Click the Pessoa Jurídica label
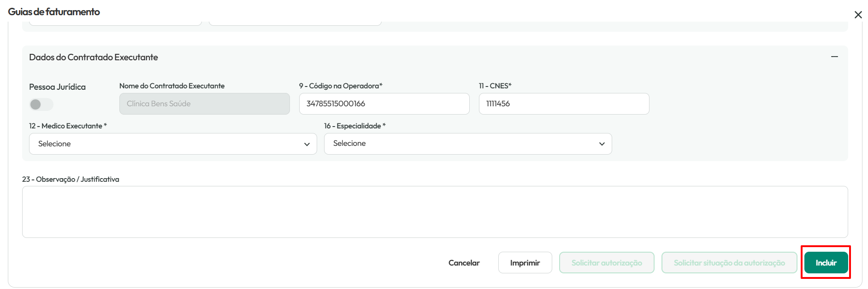868x289 pixels. pos(58,87)
